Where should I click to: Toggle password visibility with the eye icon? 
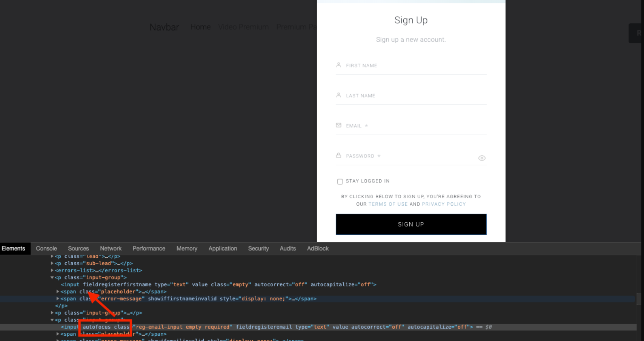tap(482, 158)
